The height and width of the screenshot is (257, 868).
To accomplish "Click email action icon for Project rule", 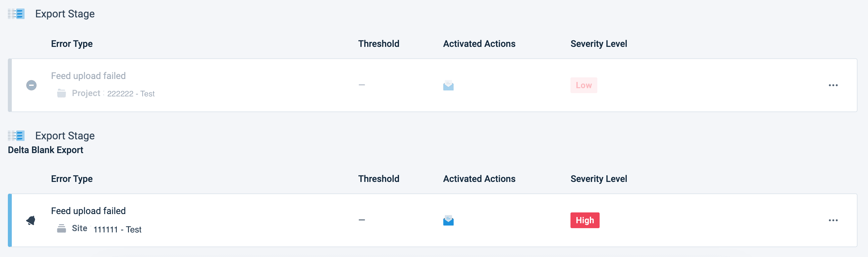I will point(448,85).
